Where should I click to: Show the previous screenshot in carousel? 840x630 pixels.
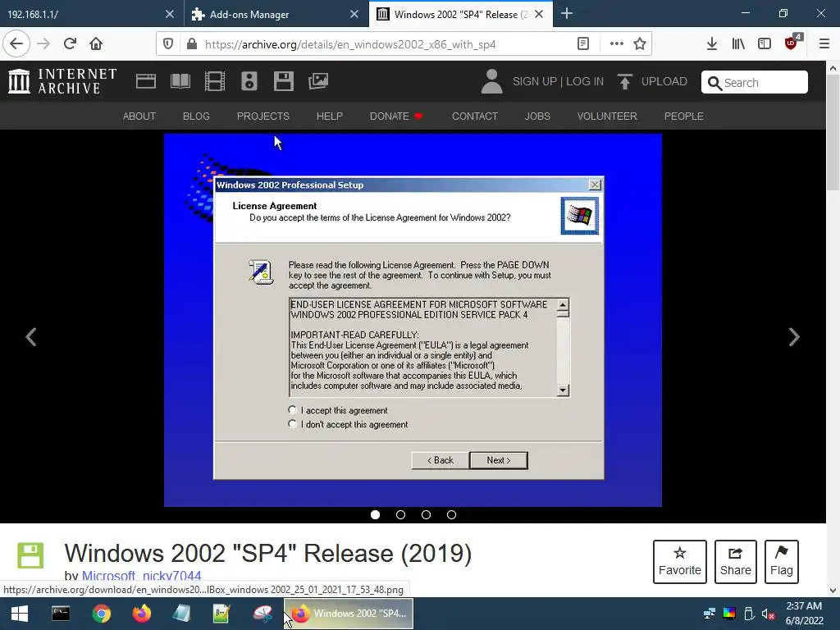click(31, 337)
